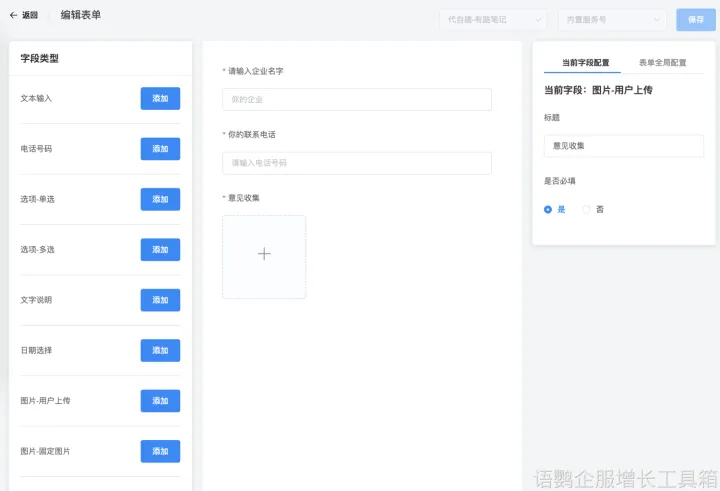Add a 日期选择 field
Image resolution: width=720 pixels, height=491 pixels.
160,351
